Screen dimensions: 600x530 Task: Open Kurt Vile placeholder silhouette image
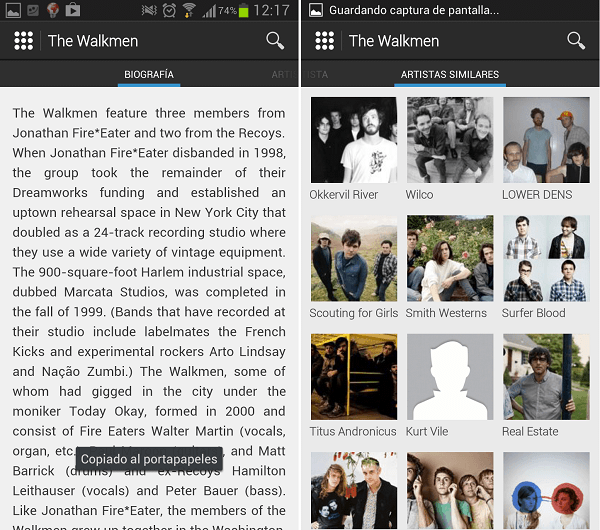point(450,377)
